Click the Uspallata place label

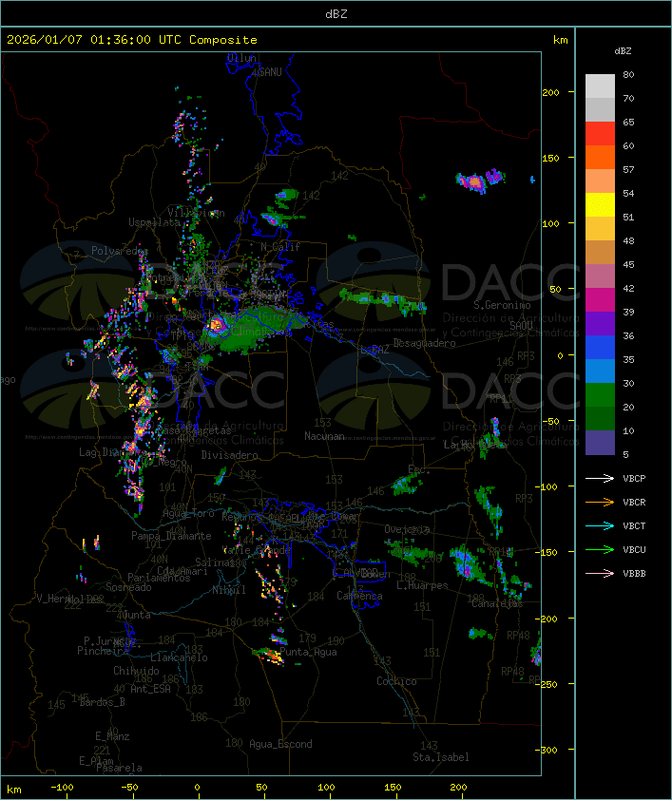(154, 222)
